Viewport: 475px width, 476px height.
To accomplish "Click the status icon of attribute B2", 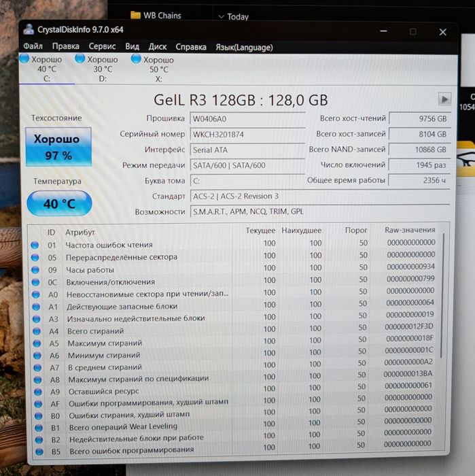I will pyautogui.click(x=39, y=439).
